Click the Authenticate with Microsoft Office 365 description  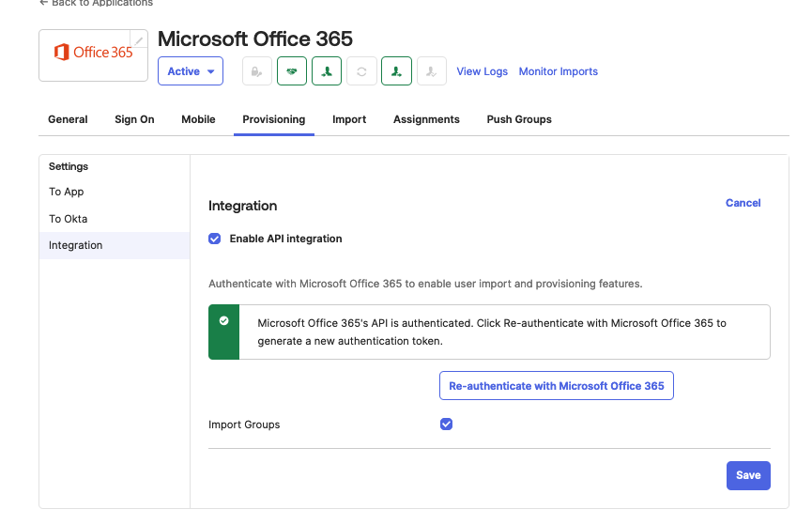pyautogui.click(x=425, y=284)
